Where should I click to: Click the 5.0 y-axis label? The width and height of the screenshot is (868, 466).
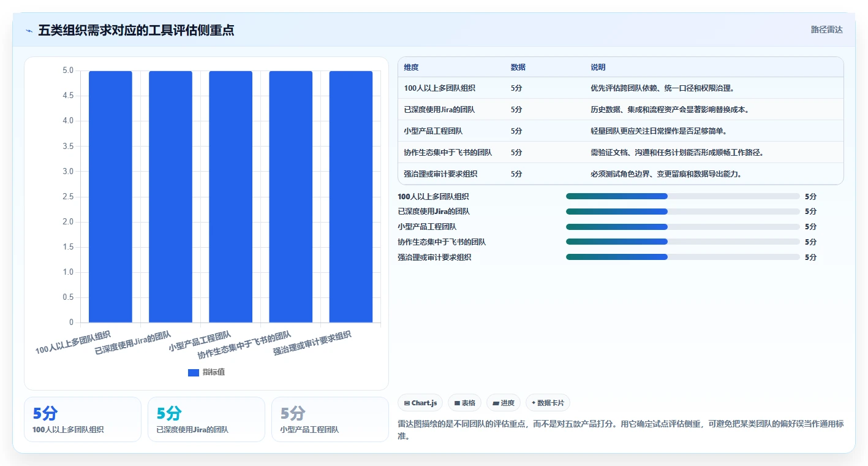point(68,71)
